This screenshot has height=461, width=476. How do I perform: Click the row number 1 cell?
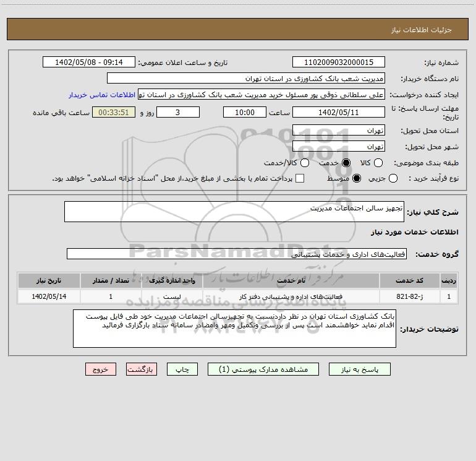(448, 296)
